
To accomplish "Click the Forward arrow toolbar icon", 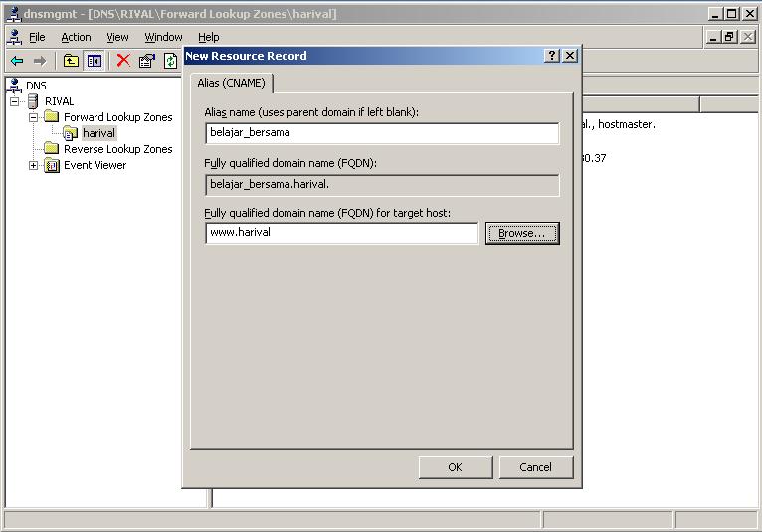I will point(40,61).
